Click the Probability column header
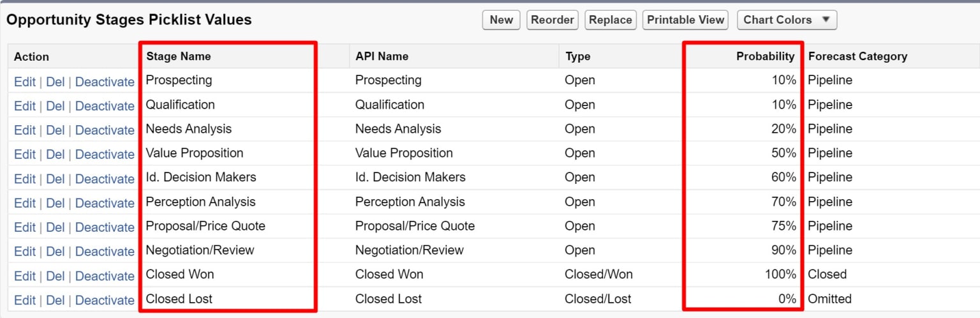The image size is (980, 318). 765,56
